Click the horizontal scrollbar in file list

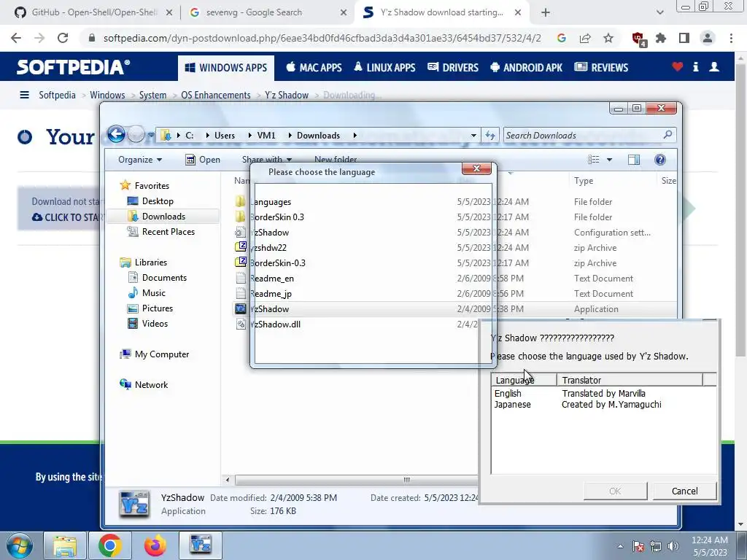(356, 480)
